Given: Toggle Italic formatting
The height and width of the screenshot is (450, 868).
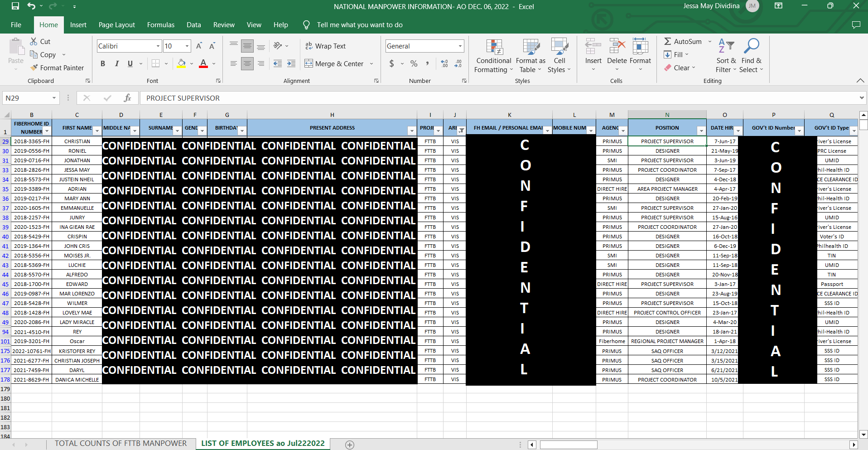Looking at the screenshot, I should tap(116, 63).
